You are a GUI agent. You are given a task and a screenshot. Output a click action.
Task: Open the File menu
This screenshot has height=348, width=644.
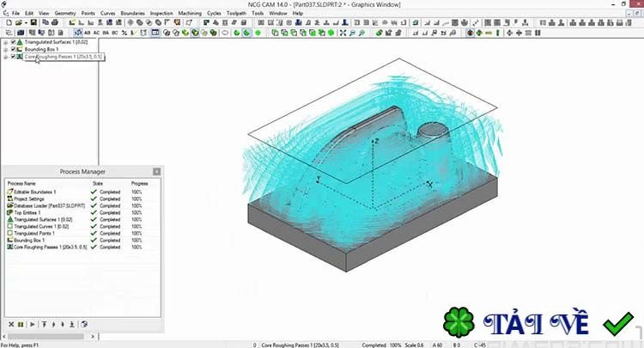pyautogui.click(x=15, y=13)
